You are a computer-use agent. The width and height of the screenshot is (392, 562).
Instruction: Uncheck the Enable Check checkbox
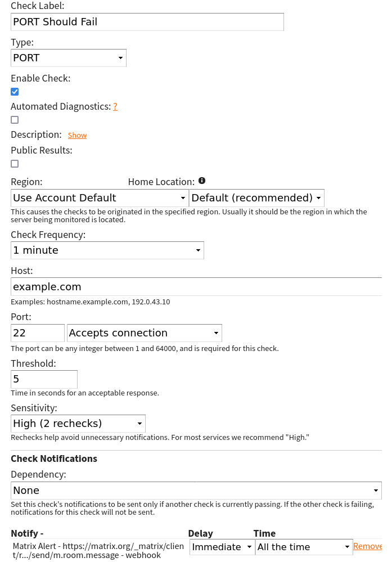[x=15, y=92]
